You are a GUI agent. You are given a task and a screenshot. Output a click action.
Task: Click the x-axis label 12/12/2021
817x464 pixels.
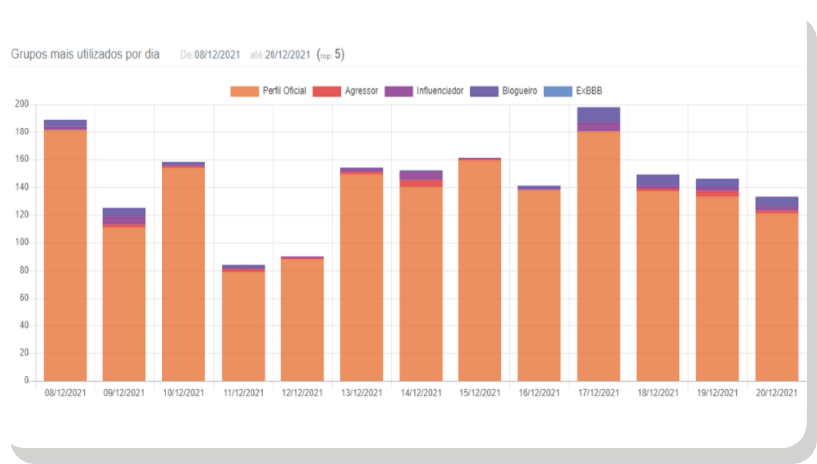click(x=302, y=393)
